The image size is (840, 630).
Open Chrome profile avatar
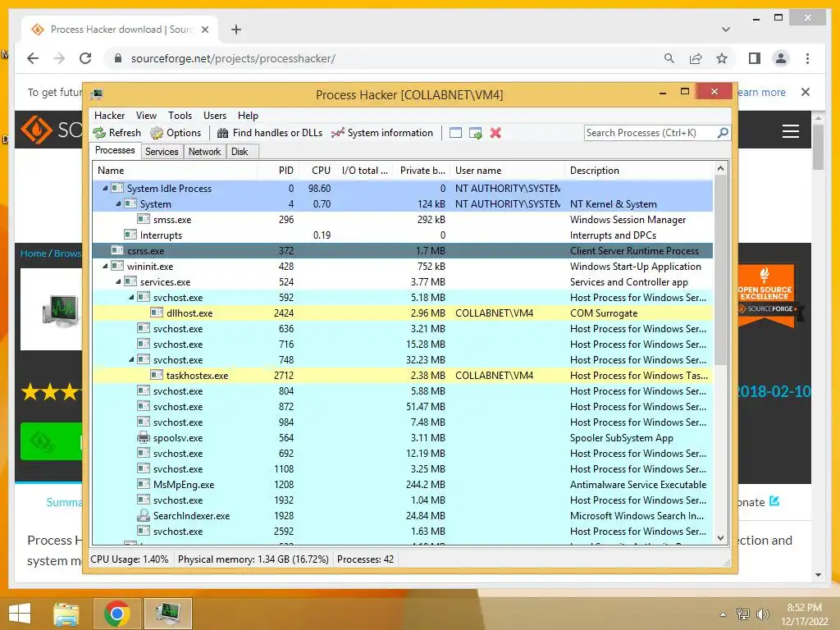click(781, 58)
